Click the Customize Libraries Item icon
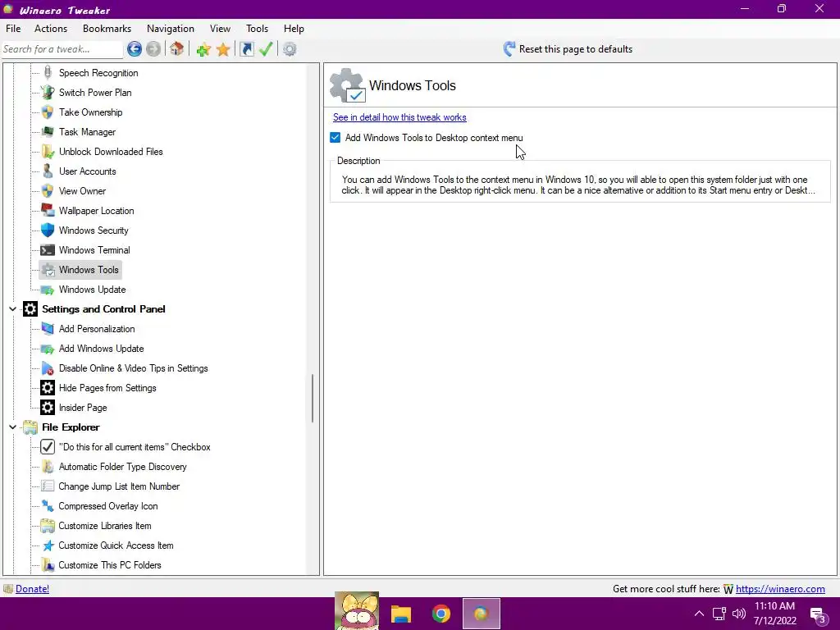The width and height of the screenshot is (840, 630). coord(48,526)
